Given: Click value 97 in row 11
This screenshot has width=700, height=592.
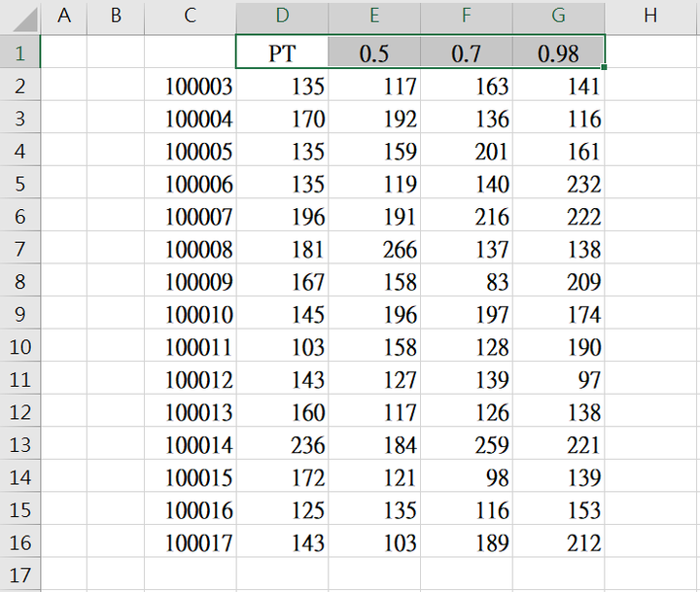Looking at the screenshot, I should (558, 378).
